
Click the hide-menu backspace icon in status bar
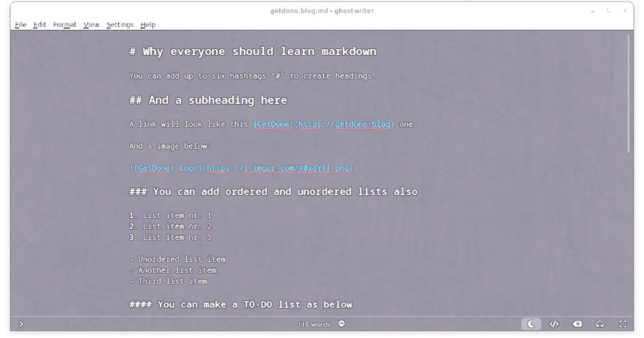click(577, 324)
